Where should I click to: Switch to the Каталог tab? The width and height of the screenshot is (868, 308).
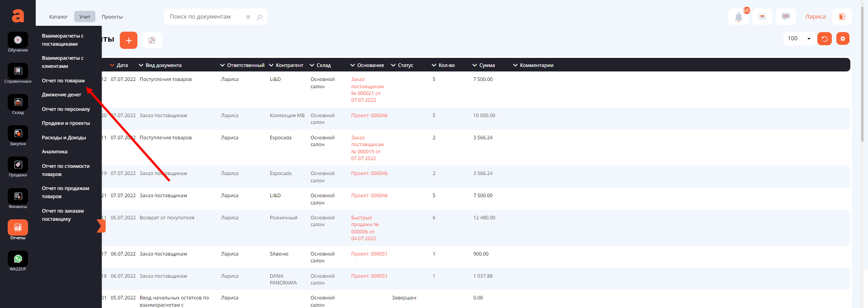pos(58,17)
